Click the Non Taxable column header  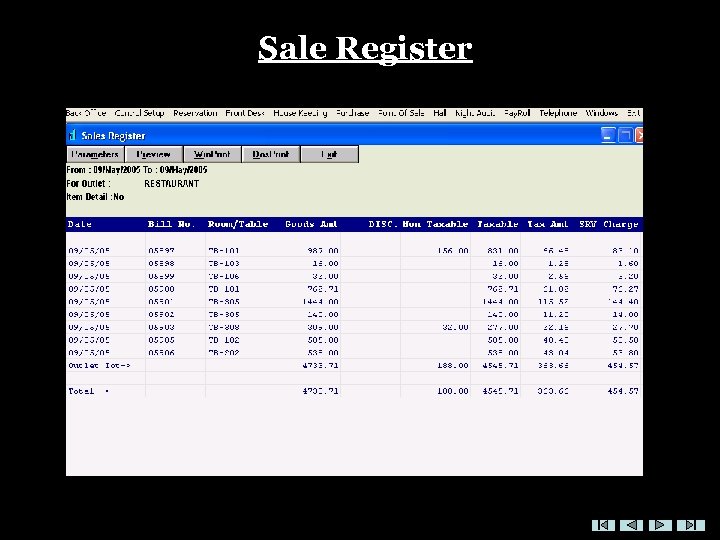point(435,224)
